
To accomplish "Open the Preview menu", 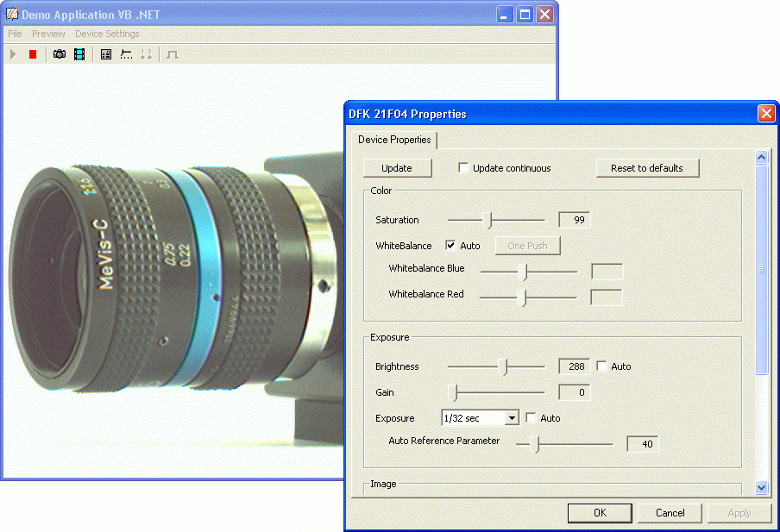I will [48, 34].
